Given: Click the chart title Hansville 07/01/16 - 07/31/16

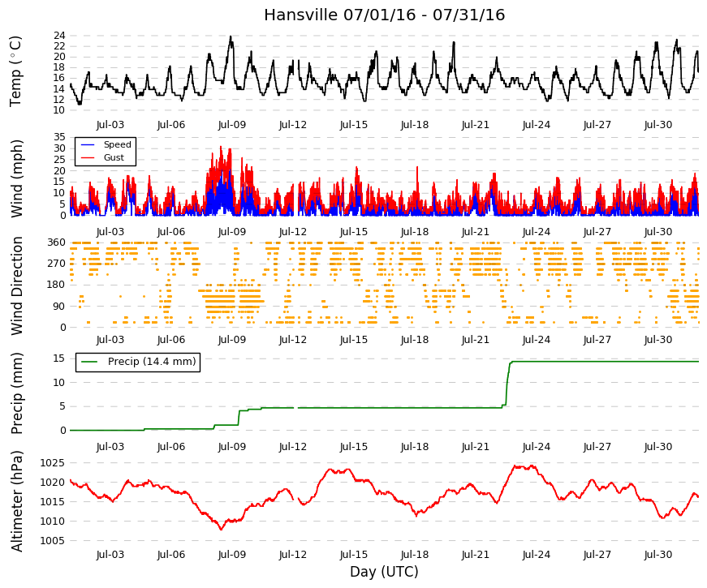Looking at the screenshot, I should click(x=384, y=15).
